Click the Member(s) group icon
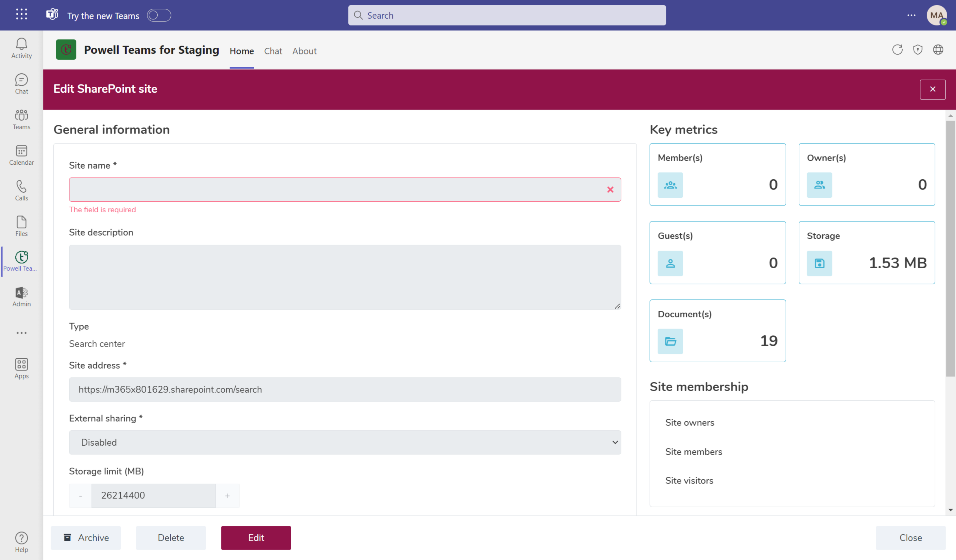Viewport: 956px width, 560px height. tap(670, 185)
